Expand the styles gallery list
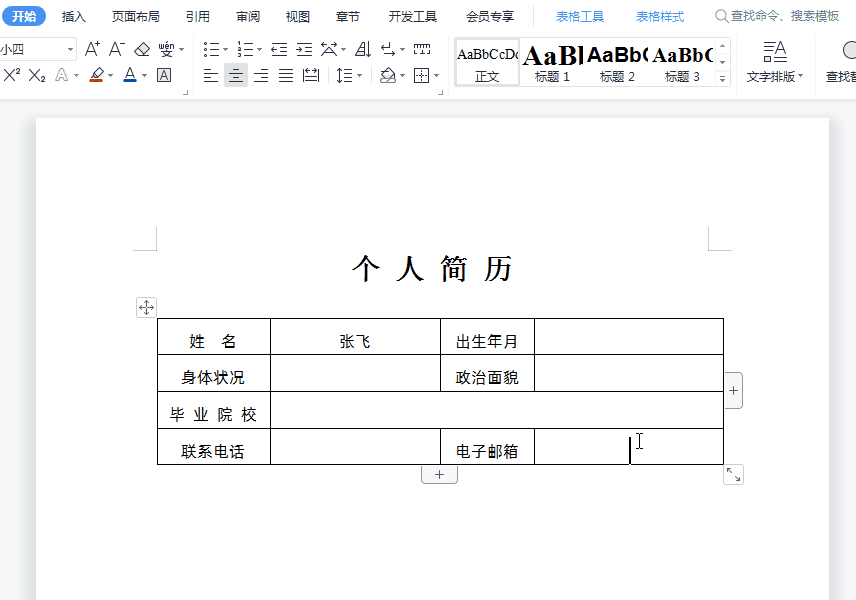Viewport: 856px width, 600px height. [x=722, y=79]
